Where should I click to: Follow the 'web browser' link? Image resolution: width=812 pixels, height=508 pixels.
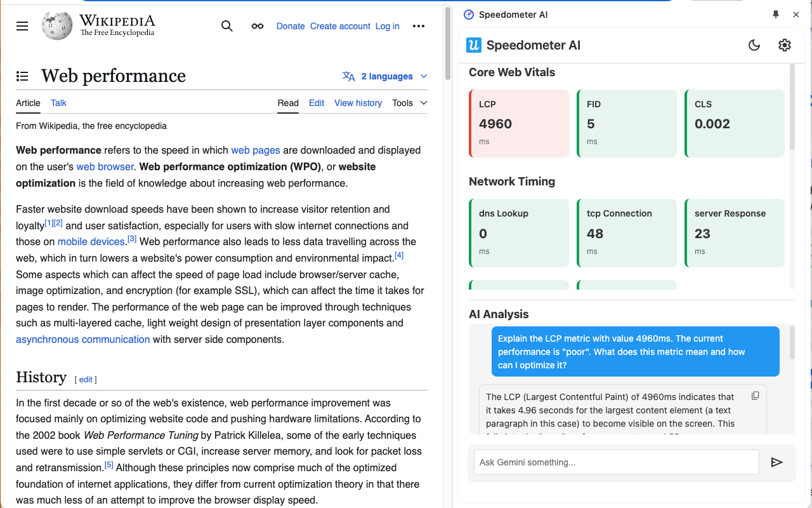pos(105,167)
